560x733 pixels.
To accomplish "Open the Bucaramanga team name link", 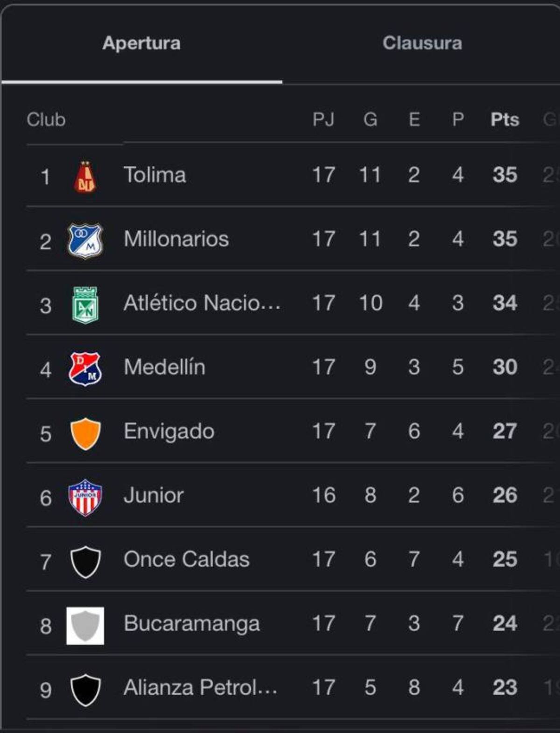I will click(191, 623).
